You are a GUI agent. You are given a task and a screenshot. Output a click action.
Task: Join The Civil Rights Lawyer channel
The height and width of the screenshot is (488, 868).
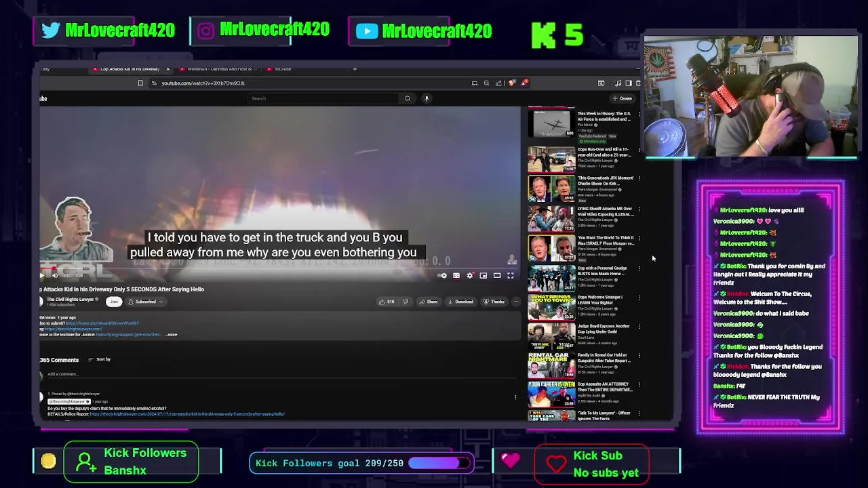click(114, 302)
